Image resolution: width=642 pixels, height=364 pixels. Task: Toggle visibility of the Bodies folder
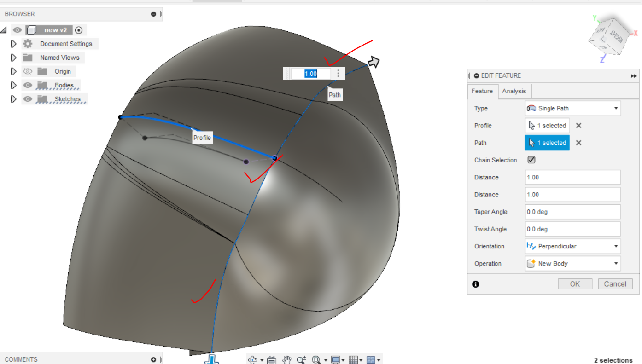coord(28,85)
